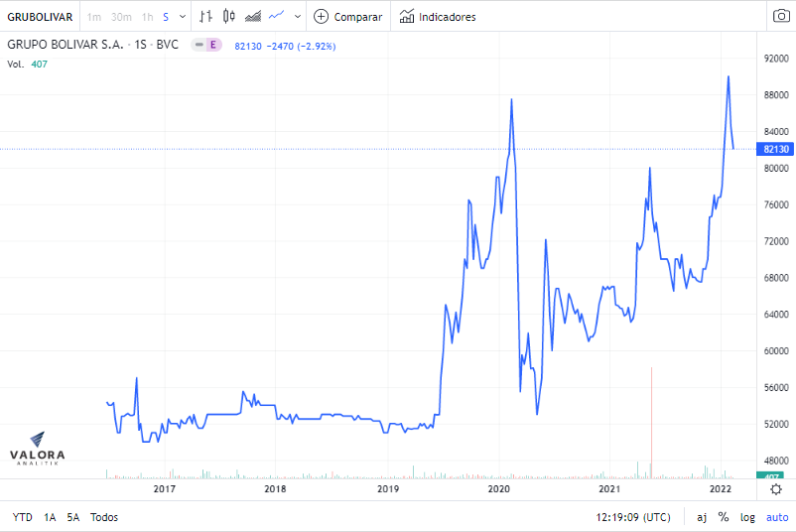Click the Comparar plus icon

(321, 17)
